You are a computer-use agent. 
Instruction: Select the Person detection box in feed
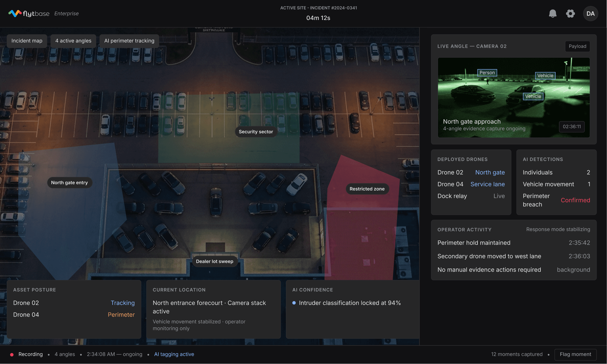coord(487,72)
